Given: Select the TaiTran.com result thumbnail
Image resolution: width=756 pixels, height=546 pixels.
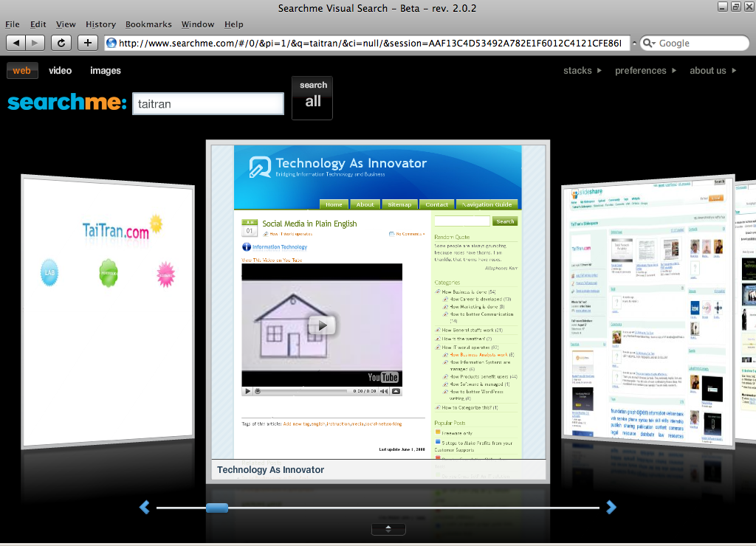Looking at the screenshot, I should (108, 311).
